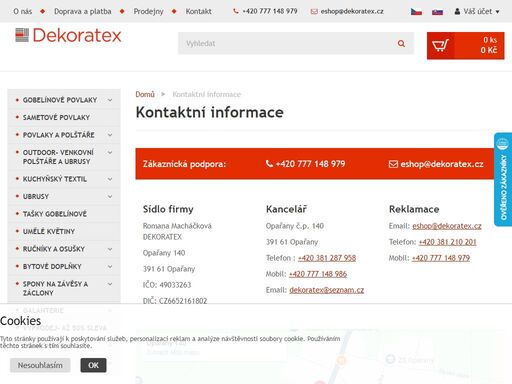
Task: Expand Kuchyňský textil category chevron
Action: [x=110, y=179]
